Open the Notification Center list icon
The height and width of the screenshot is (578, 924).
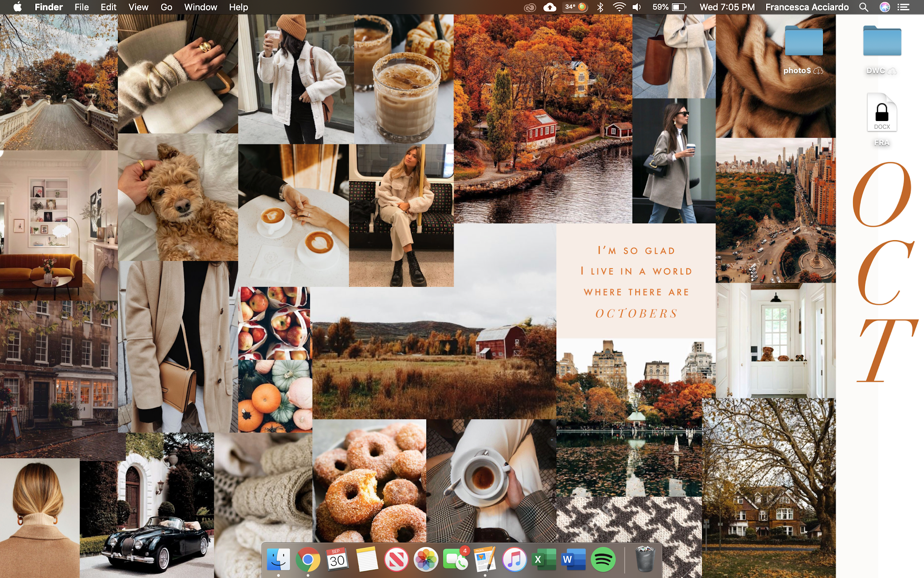click(x=903, y=7)
